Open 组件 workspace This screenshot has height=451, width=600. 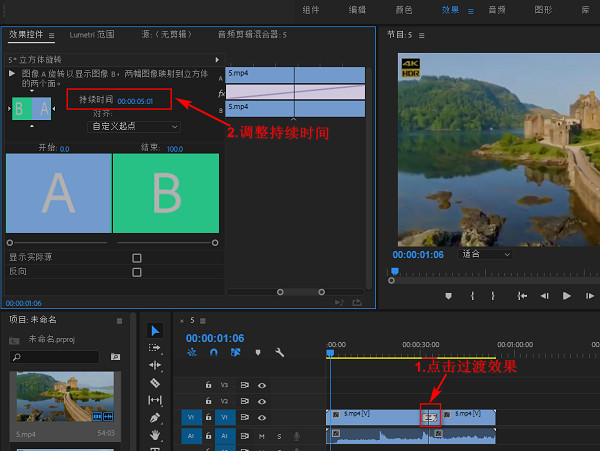[311, 10]
